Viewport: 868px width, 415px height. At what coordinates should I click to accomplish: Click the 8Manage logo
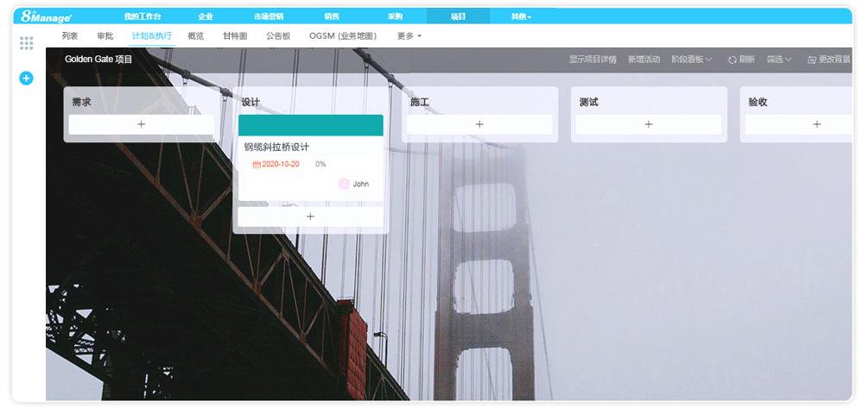47,16
